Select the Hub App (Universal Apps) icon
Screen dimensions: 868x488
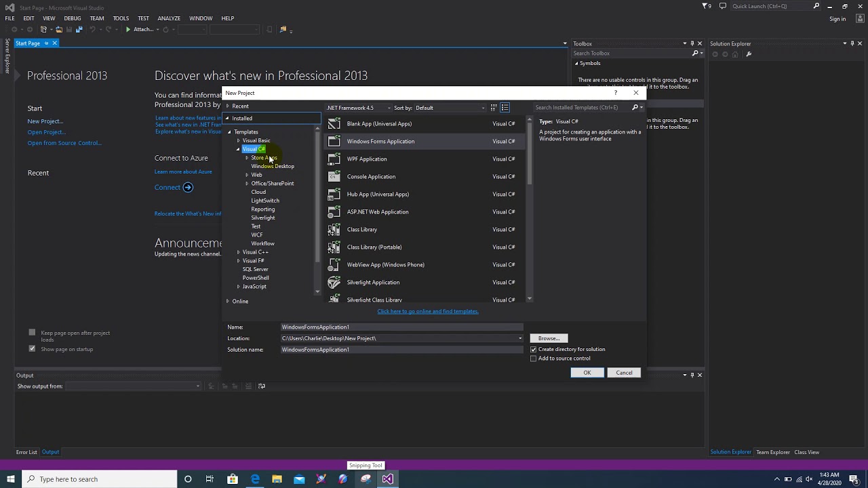[x=334, y=194]
